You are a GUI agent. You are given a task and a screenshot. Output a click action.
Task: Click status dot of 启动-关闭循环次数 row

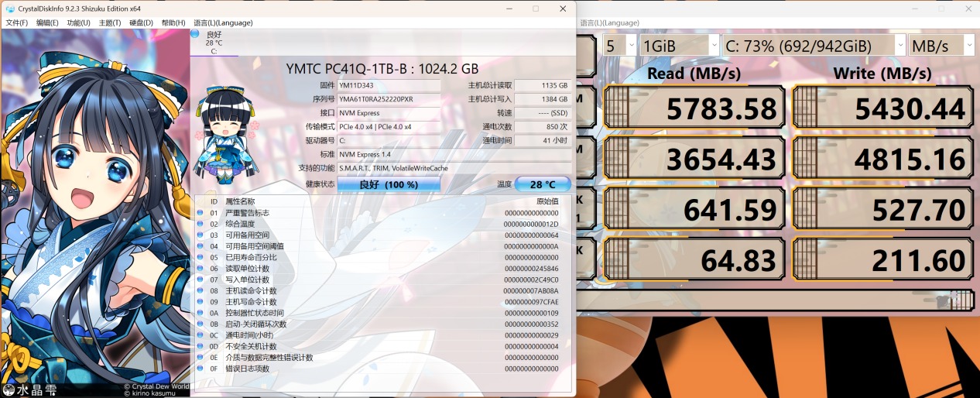200,324
